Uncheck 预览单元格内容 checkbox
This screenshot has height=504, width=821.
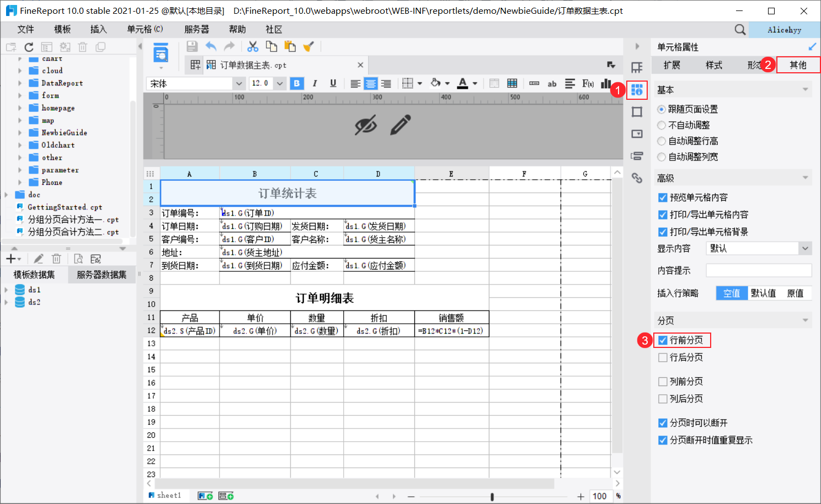663,197
